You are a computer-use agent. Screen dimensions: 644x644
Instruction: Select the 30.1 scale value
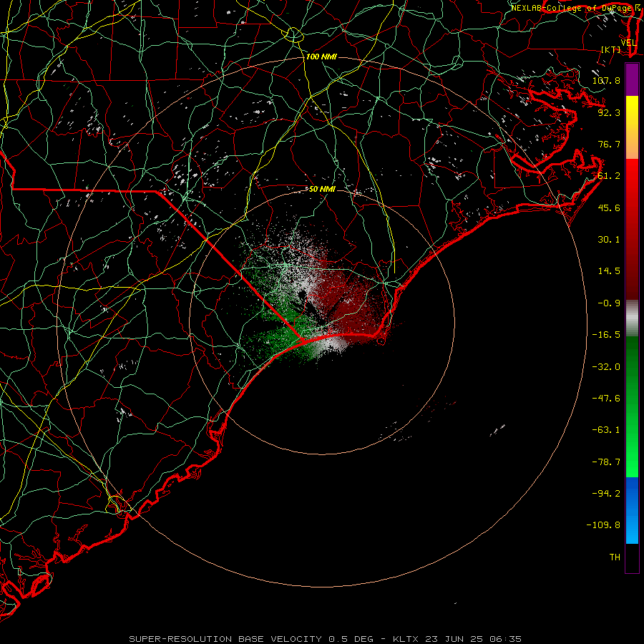609,240
